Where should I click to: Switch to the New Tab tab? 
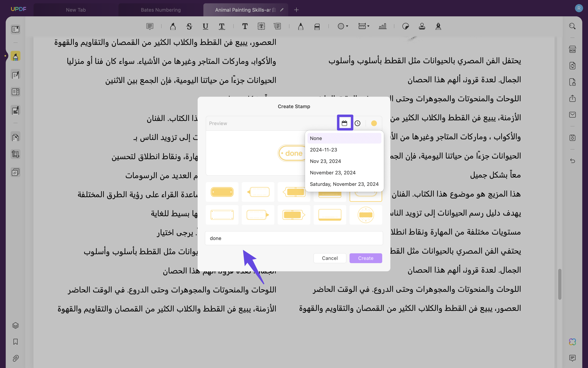click(76, 10)
